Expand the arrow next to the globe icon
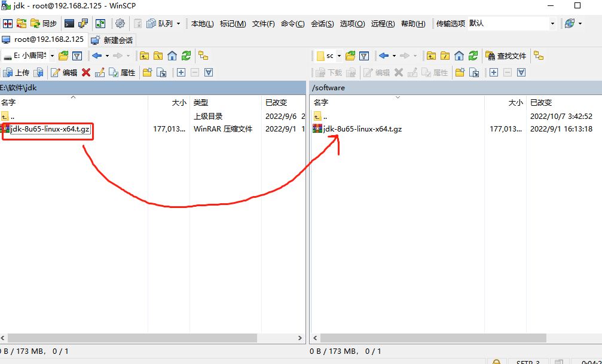The image size is (602, 364). [x=580, y=24]
